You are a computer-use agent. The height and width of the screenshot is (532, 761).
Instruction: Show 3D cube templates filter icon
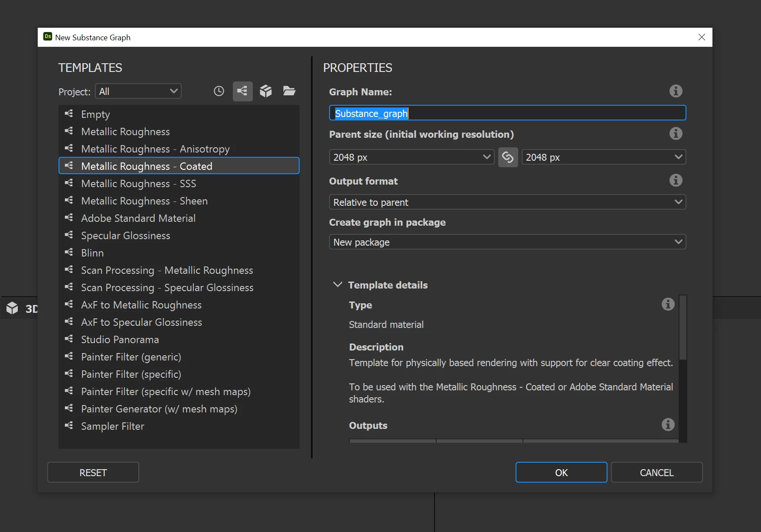pyautogui.click(x=266, y=91)
